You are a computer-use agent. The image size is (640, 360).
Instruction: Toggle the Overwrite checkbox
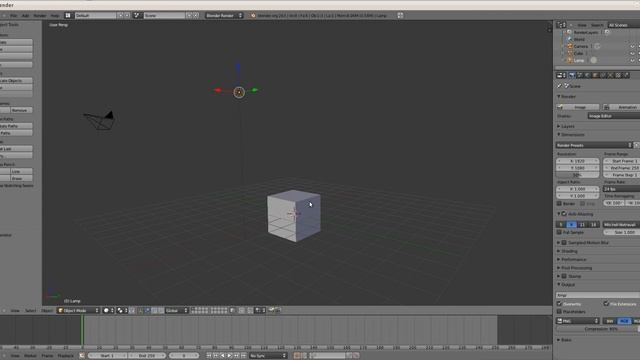[560, 304]
